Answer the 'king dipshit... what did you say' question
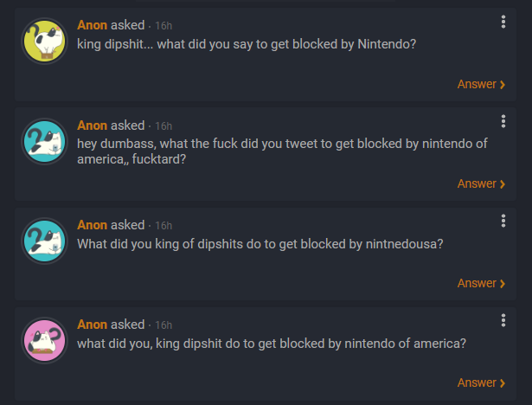532x405 pixels. tap(481, 84)
